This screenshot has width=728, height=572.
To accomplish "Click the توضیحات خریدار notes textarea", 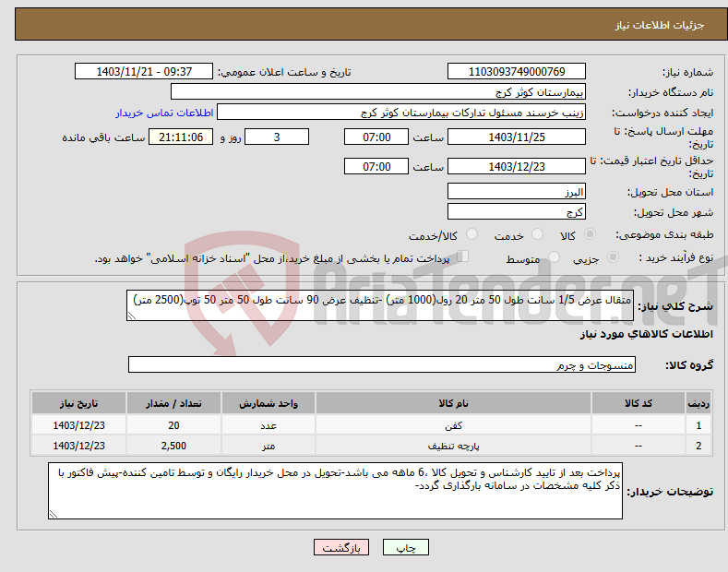I will 335,491.
